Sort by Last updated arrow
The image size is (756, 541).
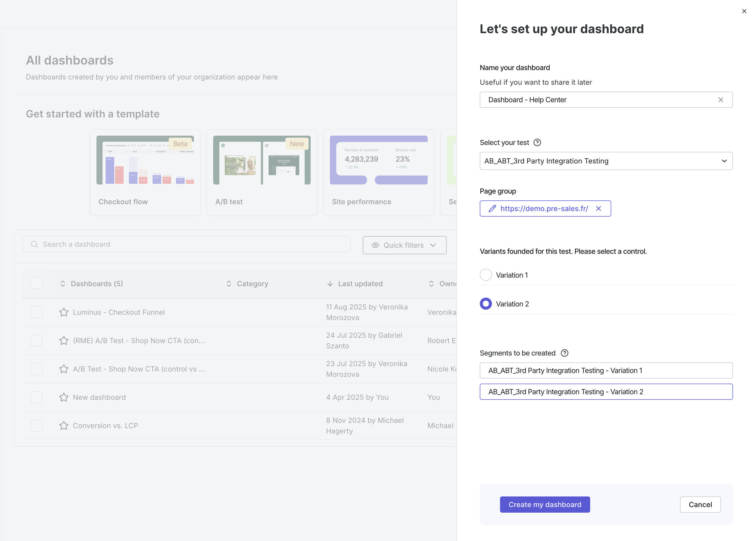(x=330, y=284)
